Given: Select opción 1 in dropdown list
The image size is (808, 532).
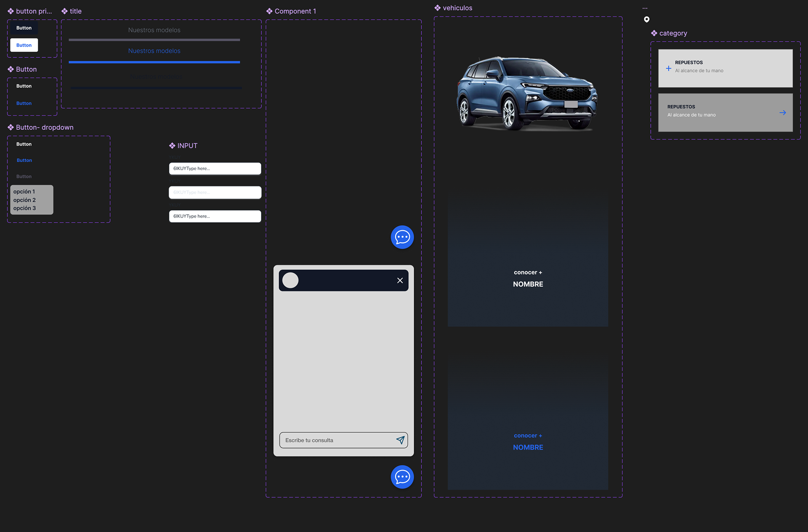Looking at the screenshot, I should pos(24,192).
